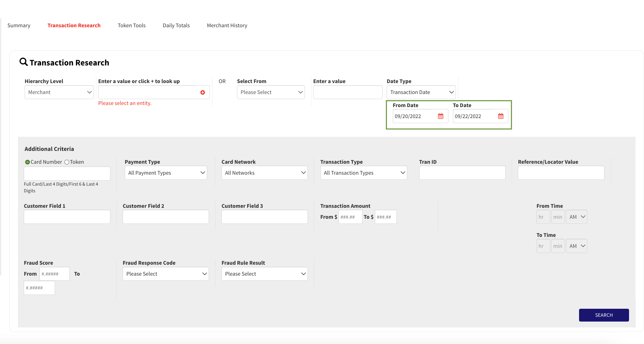
Task: Click the SEARCH button
Action: [604, 315]
